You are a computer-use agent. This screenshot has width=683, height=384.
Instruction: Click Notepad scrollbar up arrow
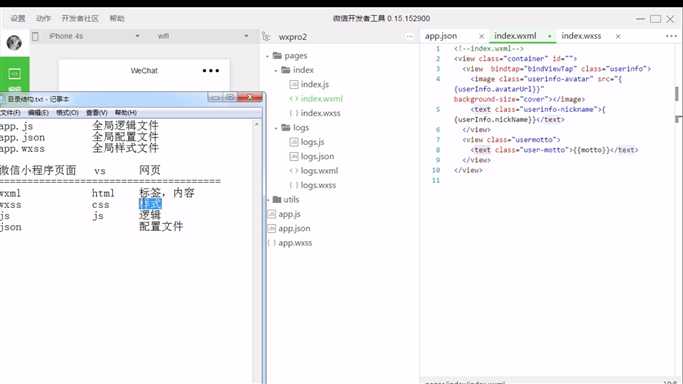pos(257,125)
